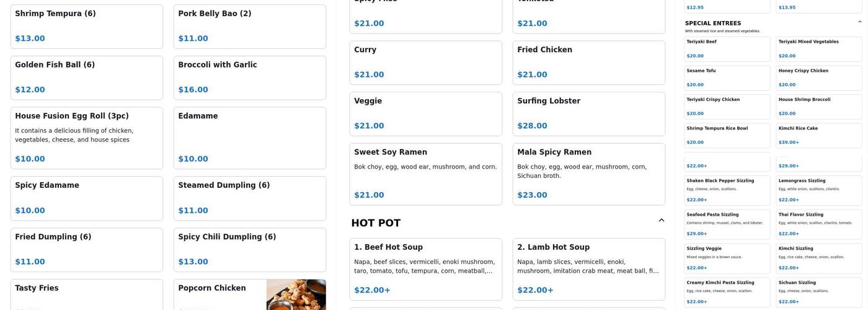Select the Kimchi Rice Cake item
868x310 pixels.
818,135
